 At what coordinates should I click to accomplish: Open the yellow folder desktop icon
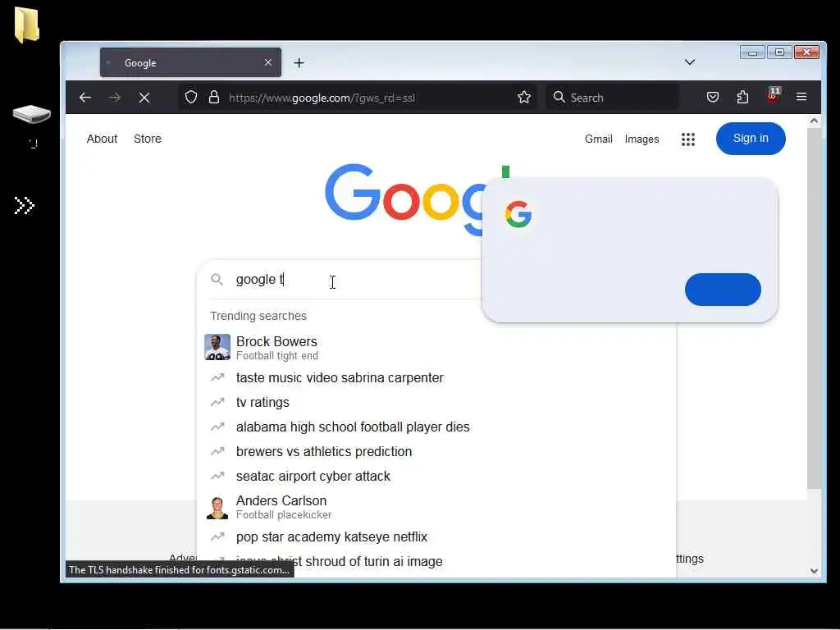click(27, 25)
